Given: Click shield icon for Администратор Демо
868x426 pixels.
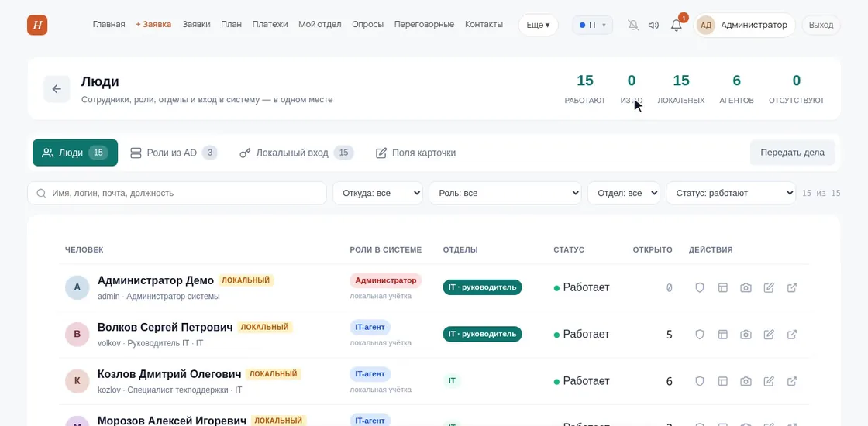Looking at the screenshot, I should pos(700,287).
